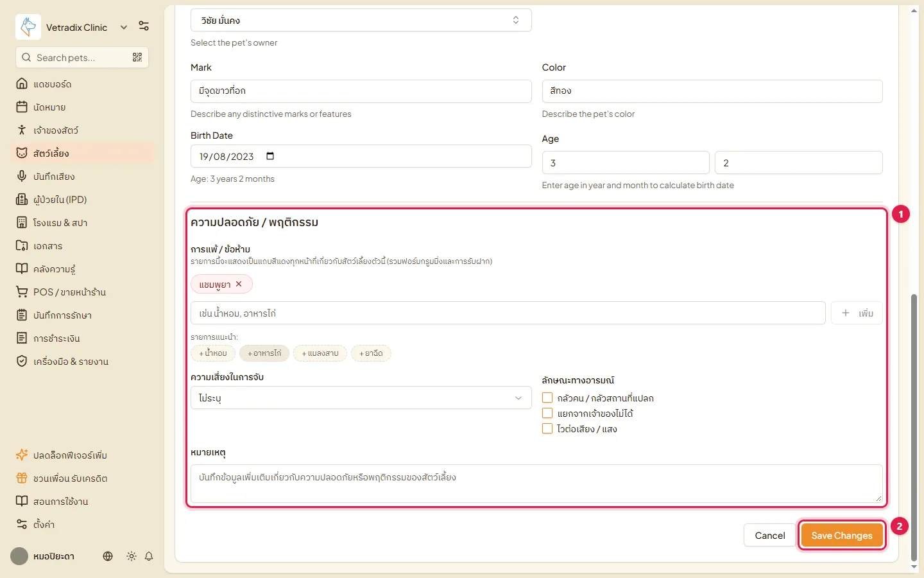The width and height of the screenshot is (924, 578).
Task: Click the หมายเหตุ notes textarea
Action: 536,484
